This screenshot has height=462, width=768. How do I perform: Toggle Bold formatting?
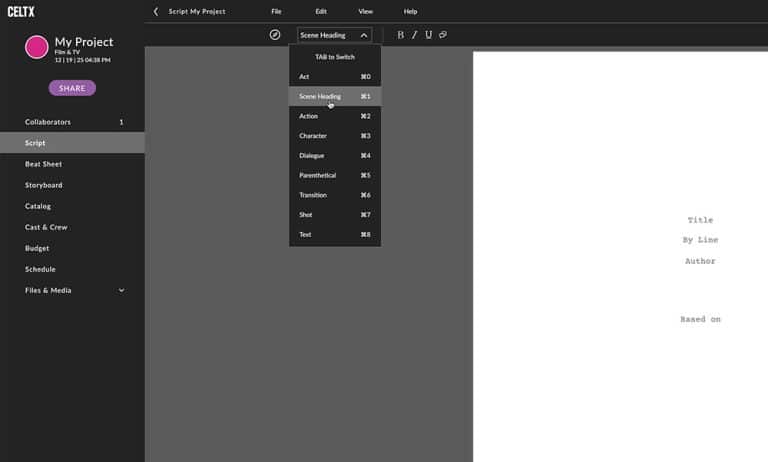(x=401, y=35)
